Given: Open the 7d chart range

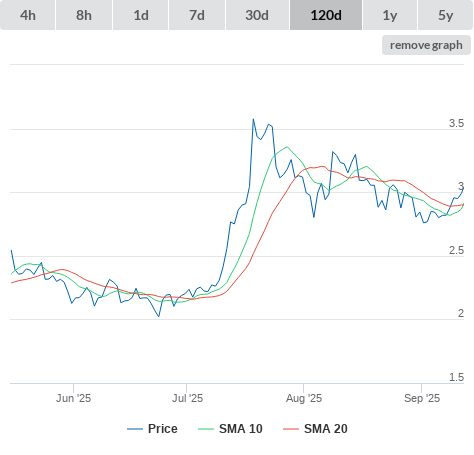Looking at the screenshot, I should (x=197, y=15).
